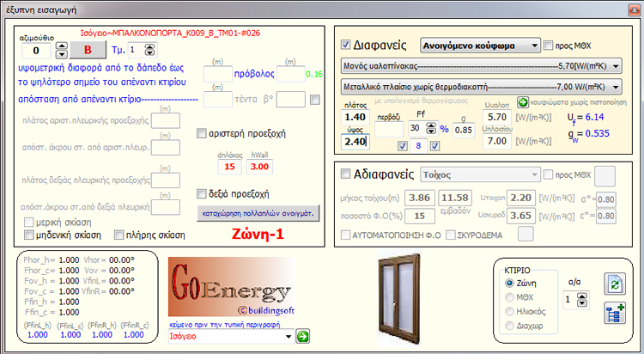Click the green icon for uncertified frames

point(523,102)
